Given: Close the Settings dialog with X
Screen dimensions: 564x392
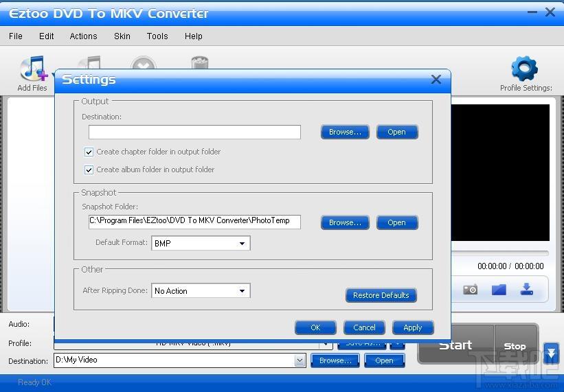Looking at the screenshot, I should tap(436, 80).
